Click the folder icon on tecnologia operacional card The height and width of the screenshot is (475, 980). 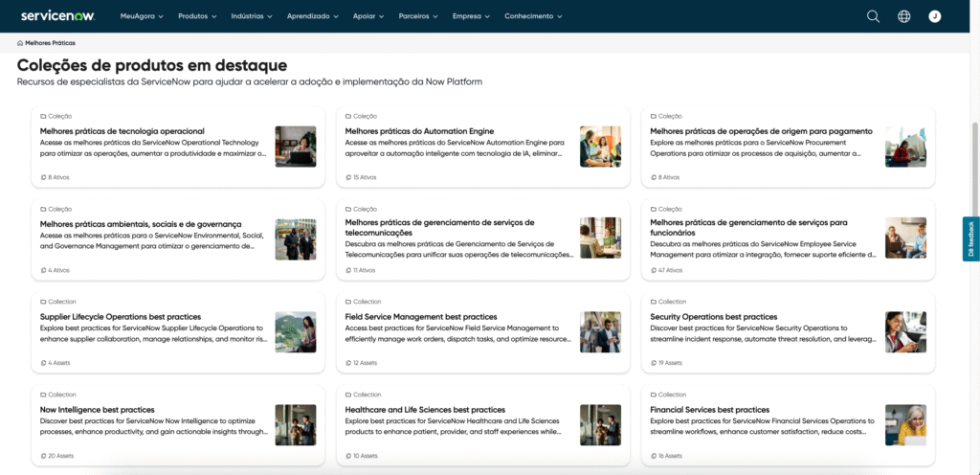[x=43, y=116]
